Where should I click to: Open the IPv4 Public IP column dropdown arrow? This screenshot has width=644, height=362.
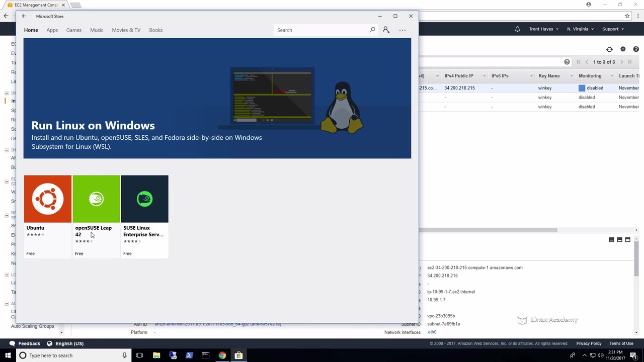pos(485,76)
